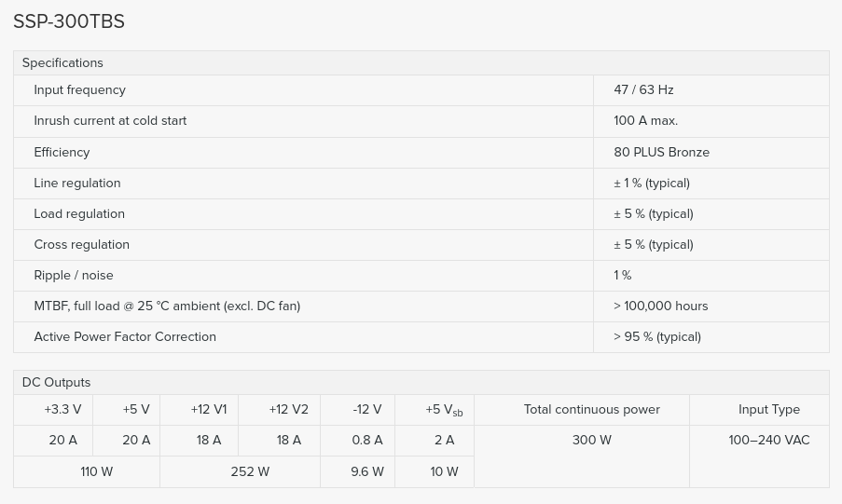Click Inrush current at cold start
The width and height of the screenshot is (842, 504).
pos(110,121)
